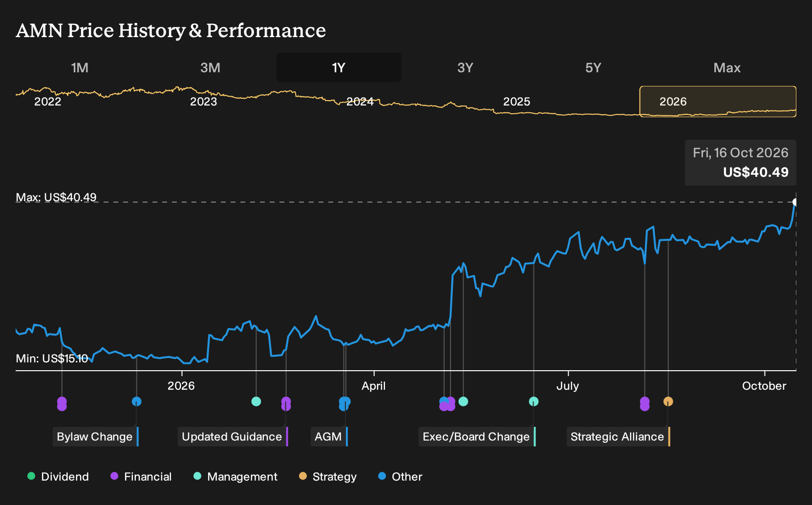Toggle the Other legend filter
Image resolution: width=812 pixels, height=505 pixels.
click(400, 477)
